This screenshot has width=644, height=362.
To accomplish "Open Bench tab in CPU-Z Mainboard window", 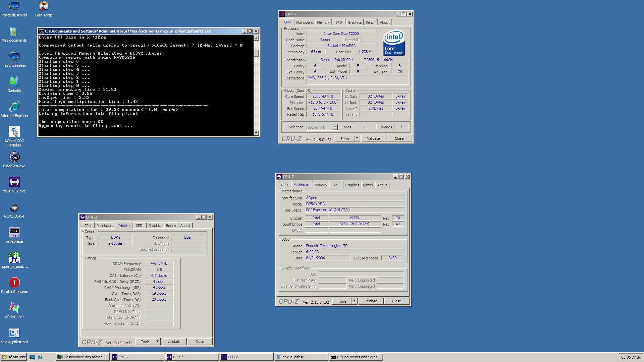I will tap(368, 185).
